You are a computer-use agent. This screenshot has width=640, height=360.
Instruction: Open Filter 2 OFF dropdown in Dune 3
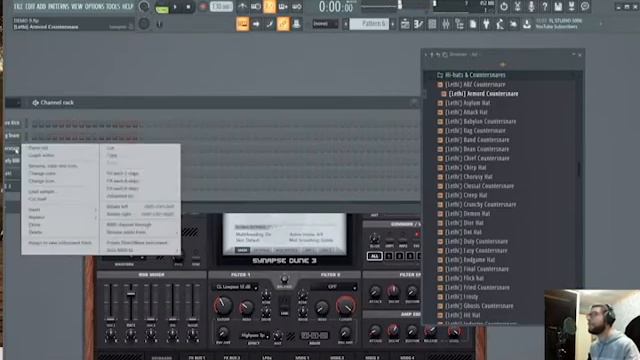click(334, 287)
